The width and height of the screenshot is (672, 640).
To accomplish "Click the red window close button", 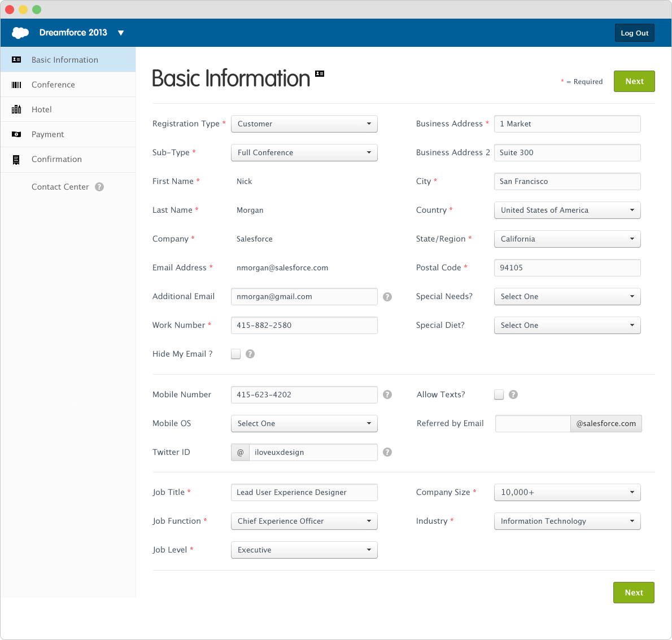I will tap(10, 10).
